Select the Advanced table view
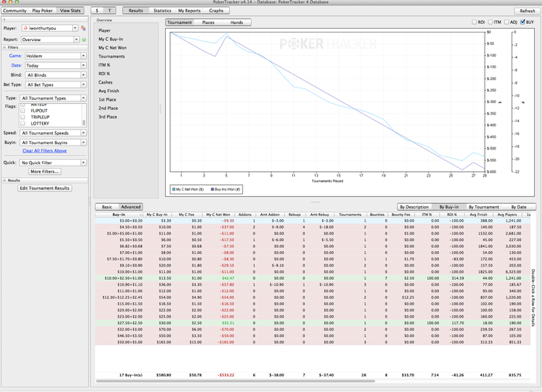Screen dimensions: 542x392 131,207
